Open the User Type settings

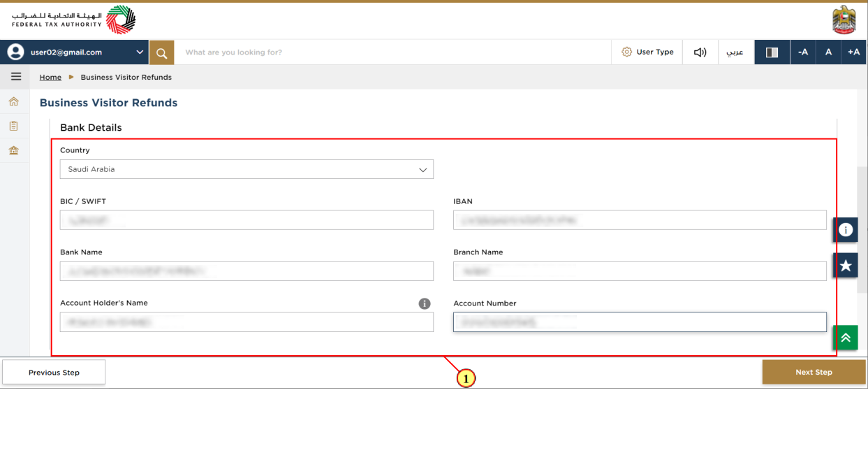(647, 52)
